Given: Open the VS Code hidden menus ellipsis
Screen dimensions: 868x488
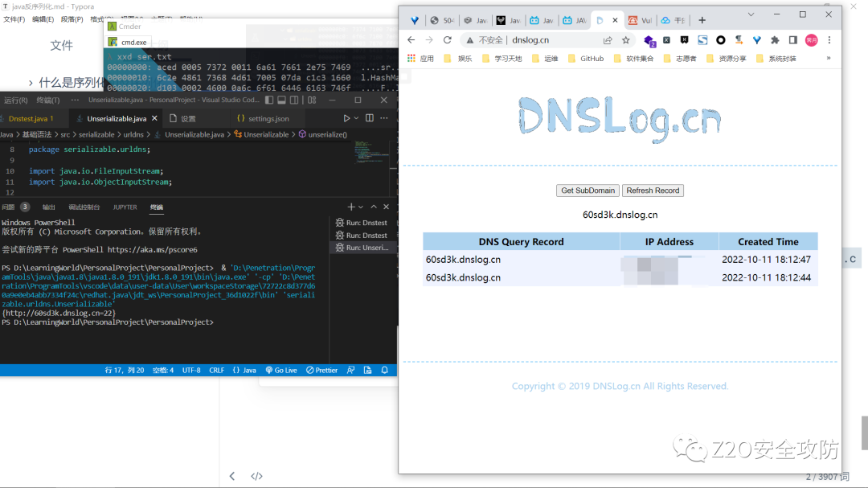Looking at the screenshot, I should pos(75,100).
